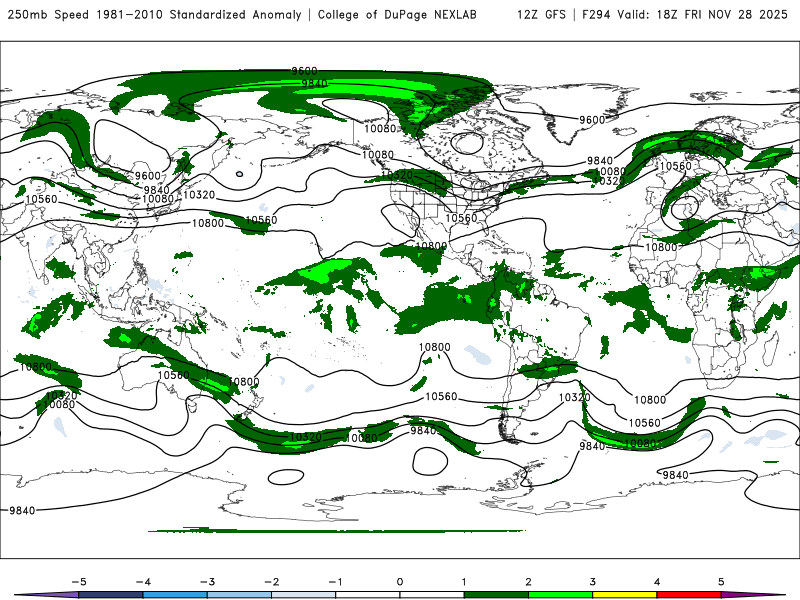Click the '9600' contour label near Greenland
The width and height of the screenshot is (800, 600).
592,120
